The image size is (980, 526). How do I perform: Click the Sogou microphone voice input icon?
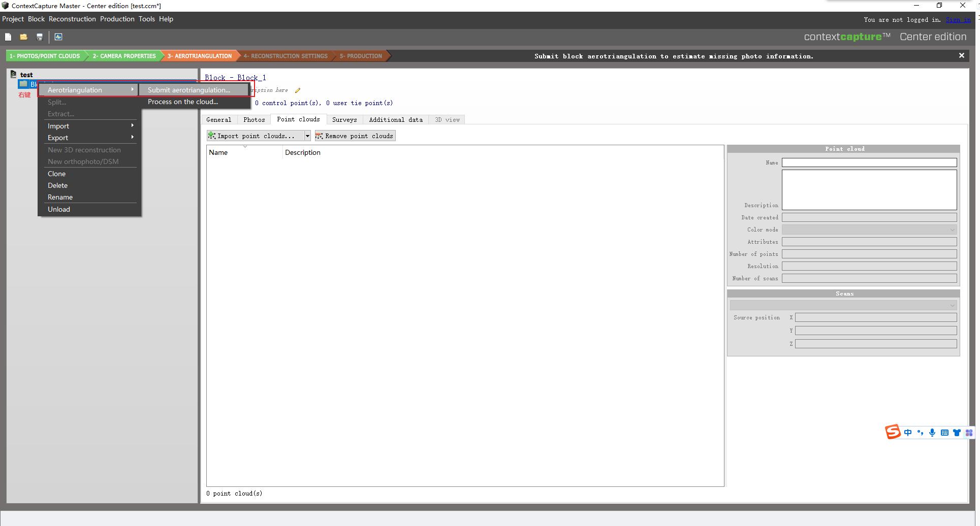tap(932, 433)
